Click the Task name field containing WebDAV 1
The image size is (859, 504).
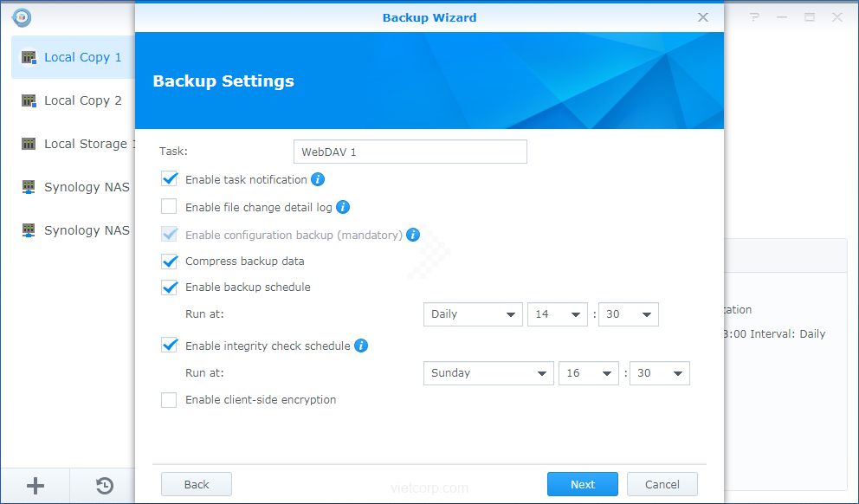point(410,152)
